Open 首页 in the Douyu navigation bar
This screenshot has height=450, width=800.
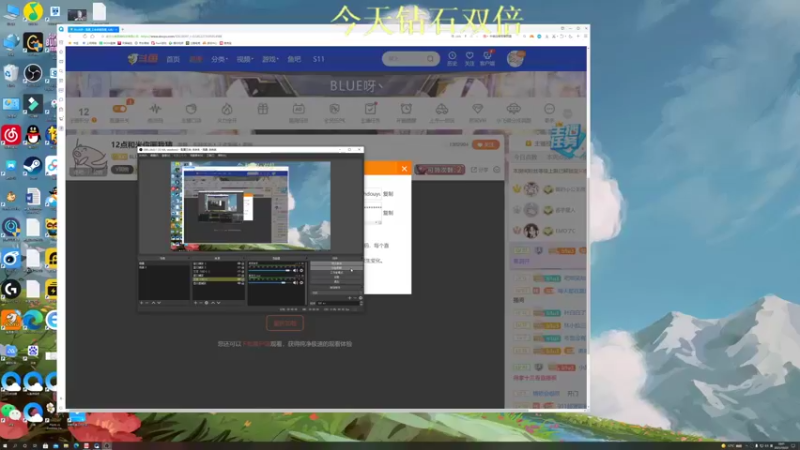point(173,59)
